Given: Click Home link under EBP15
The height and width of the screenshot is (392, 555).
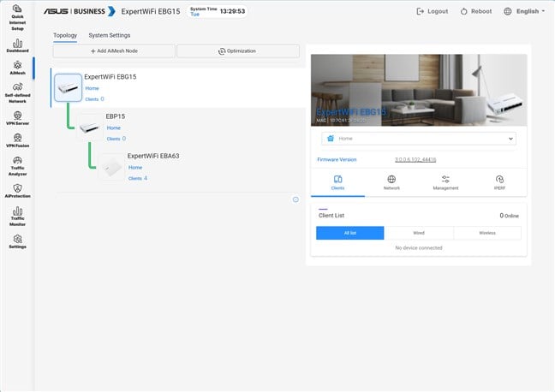Looking at the screenshot, I should 114,128.
